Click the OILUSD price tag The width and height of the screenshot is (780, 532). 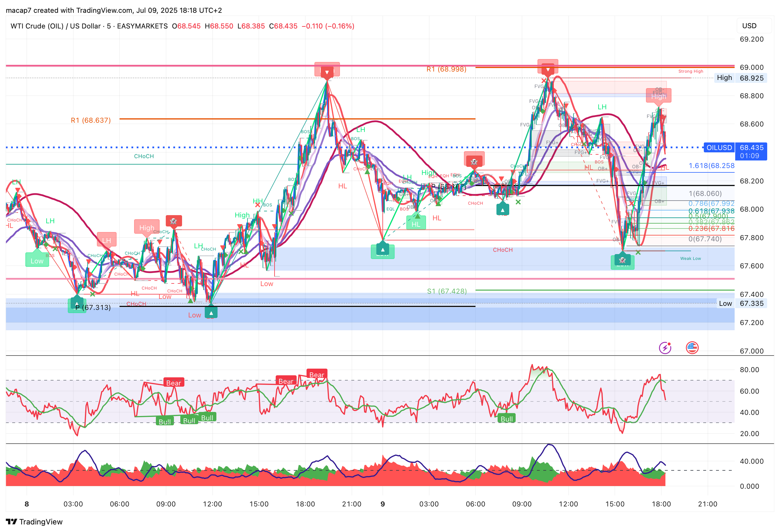click(719, 148)
